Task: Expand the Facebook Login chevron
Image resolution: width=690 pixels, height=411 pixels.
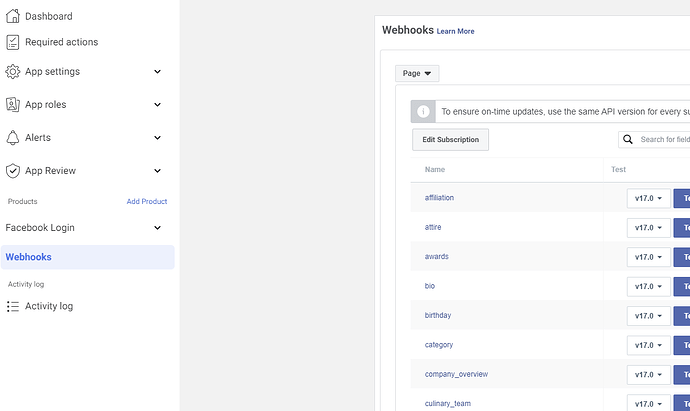Action: [x=158, y=228]
